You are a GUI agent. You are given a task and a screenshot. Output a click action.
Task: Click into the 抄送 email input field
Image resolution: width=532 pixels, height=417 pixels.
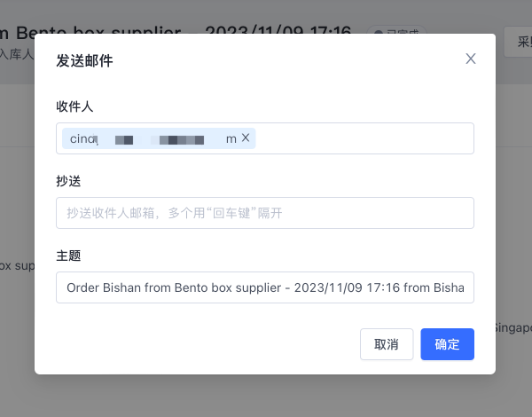tap(265, 213)
